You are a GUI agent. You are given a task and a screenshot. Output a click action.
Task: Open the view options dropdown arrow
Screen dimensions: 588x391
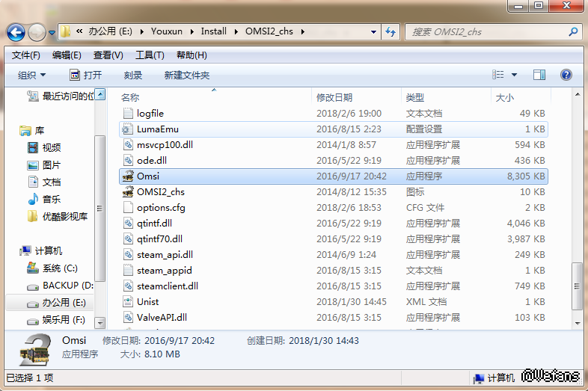pyautogui.click(x=514, y=75)
